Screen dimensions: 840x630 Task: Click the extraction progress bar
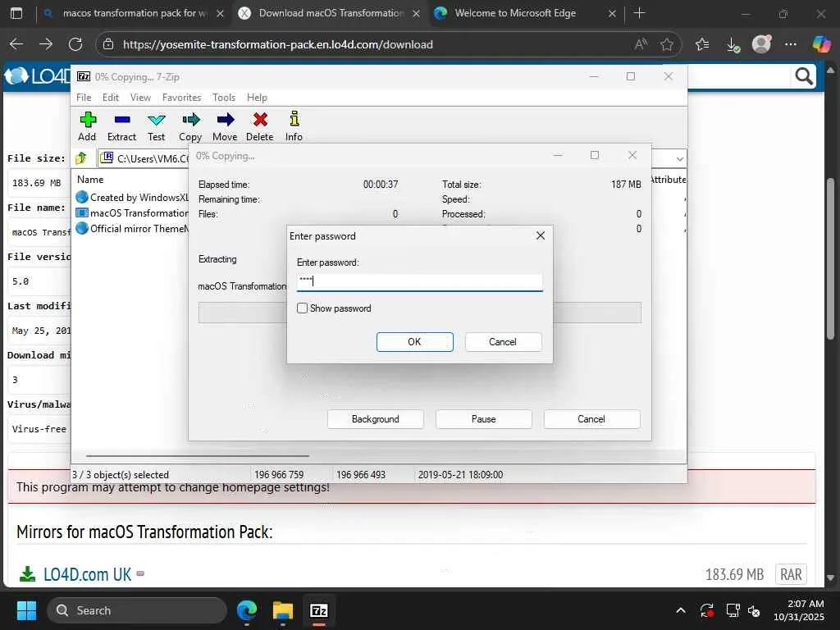419,313
